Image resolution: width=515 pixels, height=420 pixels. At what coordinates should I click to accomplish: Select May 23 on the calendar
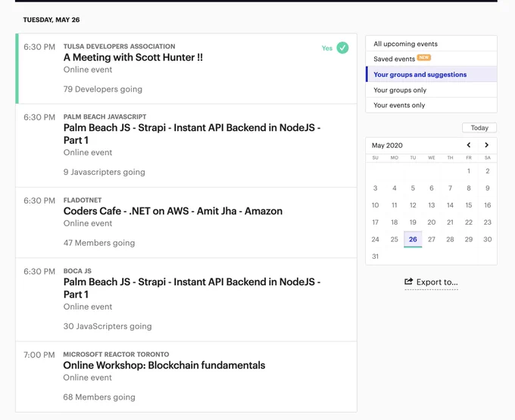[x=488, y=222]
